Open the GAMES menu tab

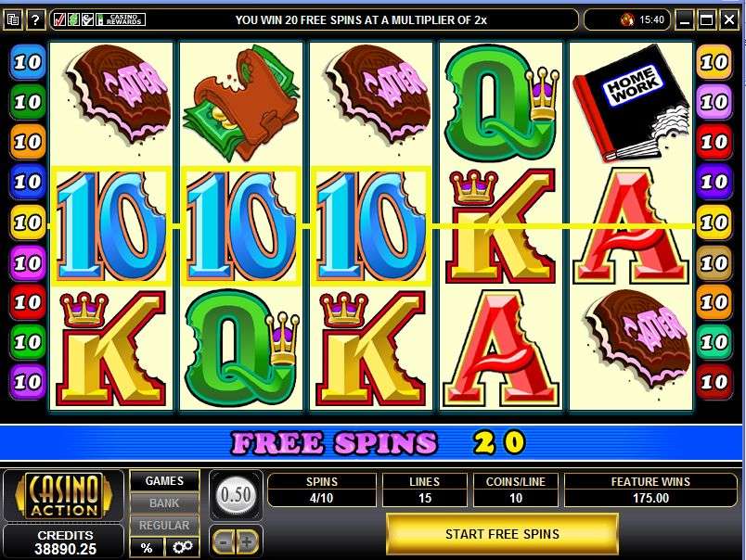(164, 481)
